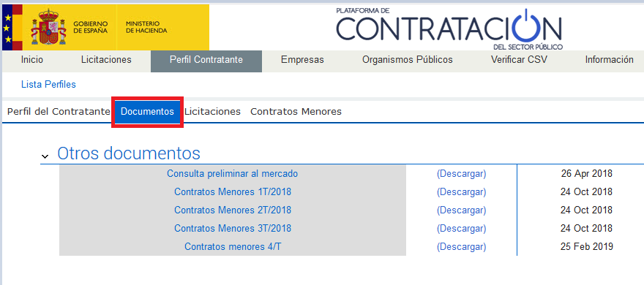Click the Lista Perfiles link
Image resolution: width=644 pixels, height=285 pixels.
48,85
